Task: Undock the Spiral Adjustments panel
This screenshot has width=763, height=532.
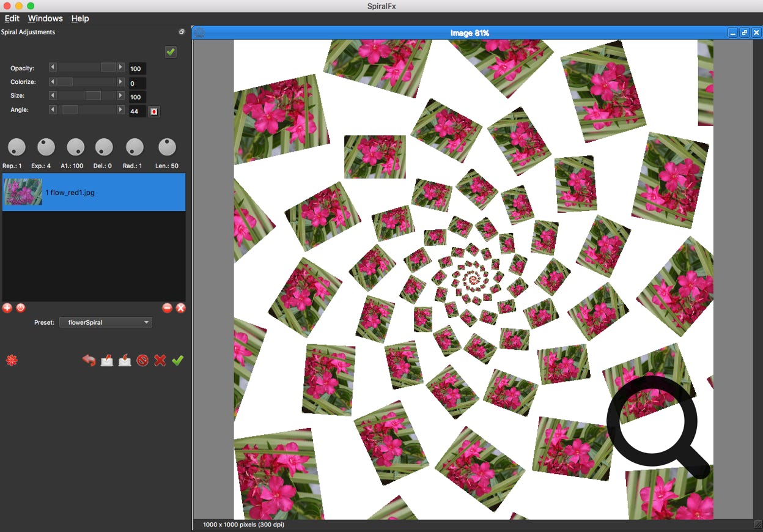Action: (182, 32)
